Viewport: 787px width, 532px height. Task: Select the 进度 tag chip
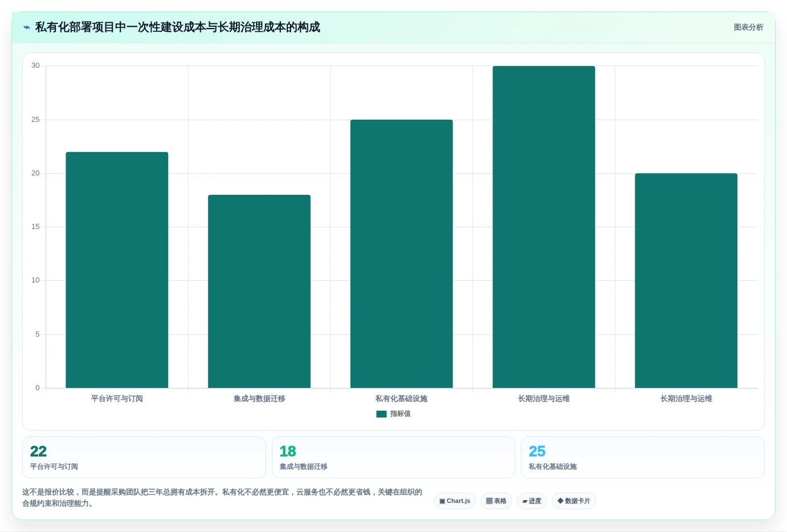(532, 501)
